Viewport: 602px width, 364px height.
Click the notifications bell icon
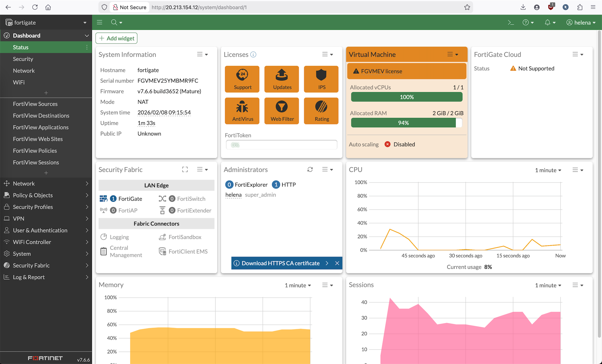coord(548,23)
